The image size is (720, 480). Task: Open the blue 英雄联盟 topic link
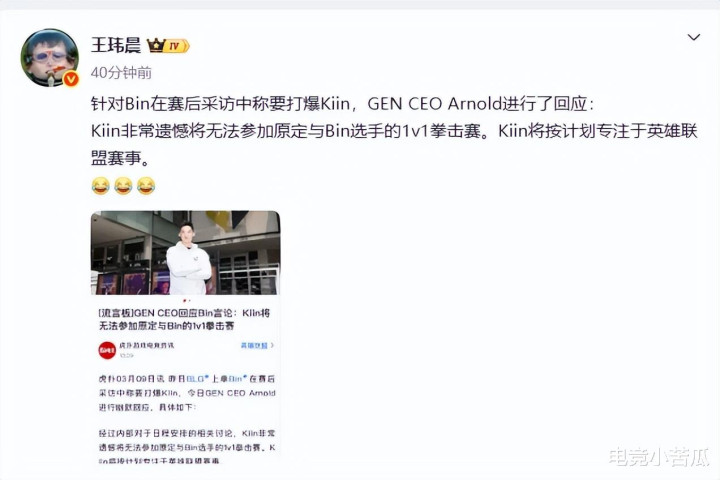pos(254,345)
